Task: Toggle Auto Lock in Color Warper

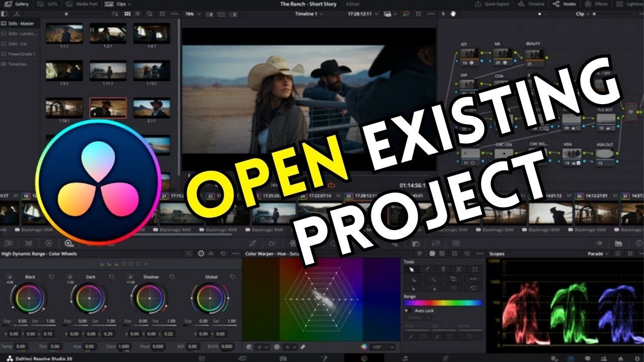Action: tap(408, 311)
